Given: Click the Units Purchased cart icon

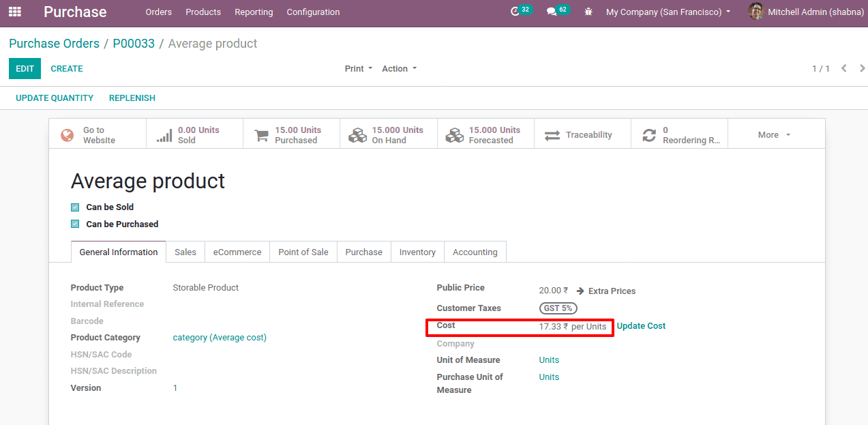Looking at the screenshot, I should pyautogui.click(x=261, y=135).
